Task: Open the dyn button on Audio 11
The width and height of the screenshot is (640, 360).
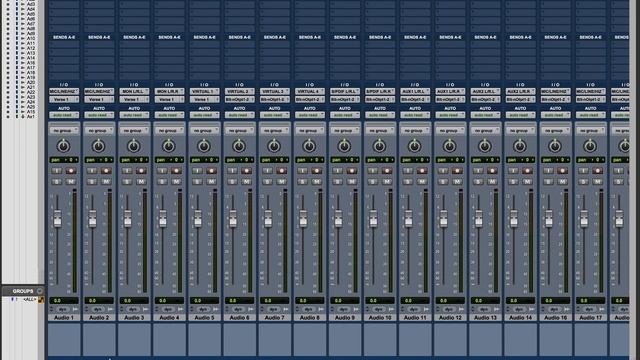Action: (x=414, y=310)
